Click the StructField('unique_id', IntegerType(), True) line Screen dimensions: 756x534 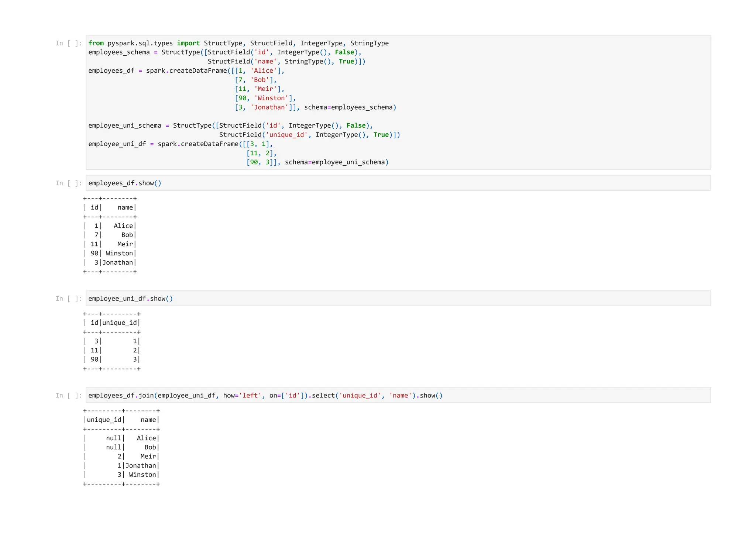click(309, 135)
